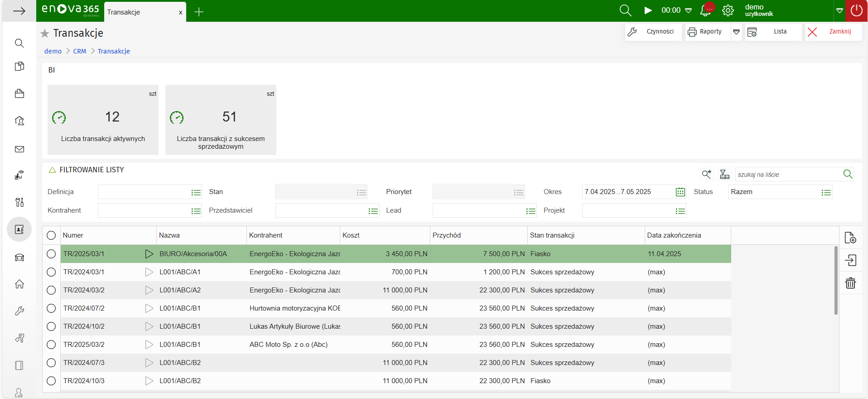Click the CRM breadcrumb link
The image size is (868, 399).
[79, 51]
